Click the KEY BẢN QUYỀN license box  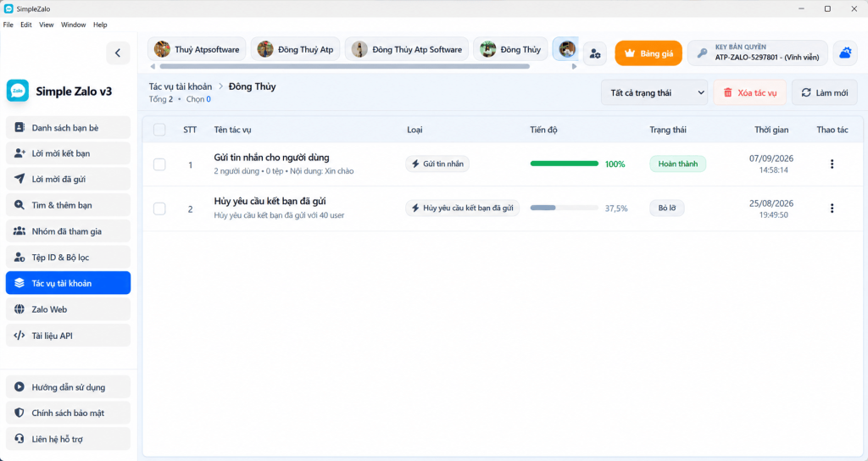[x=758, y=53]
